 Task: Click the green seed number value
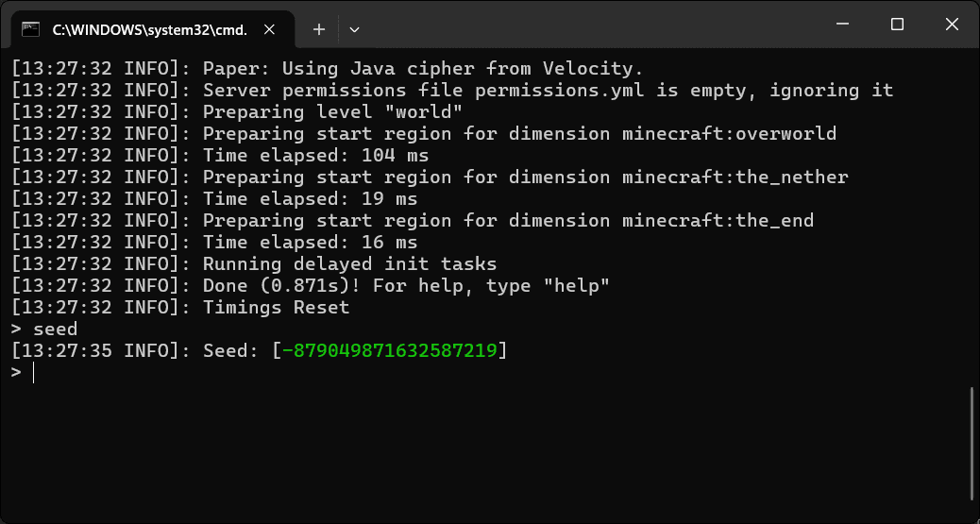click(389, 351)
